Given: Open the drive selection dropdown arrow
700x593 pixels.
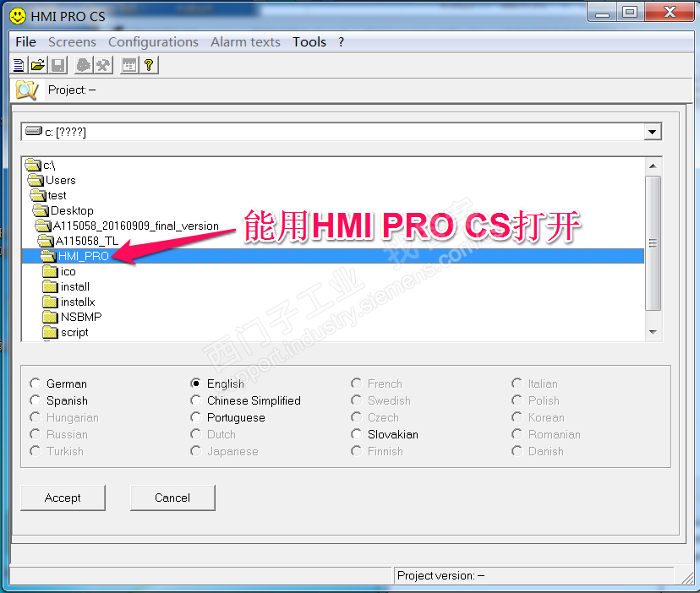Looking at the screenshot, I should 652,132.
